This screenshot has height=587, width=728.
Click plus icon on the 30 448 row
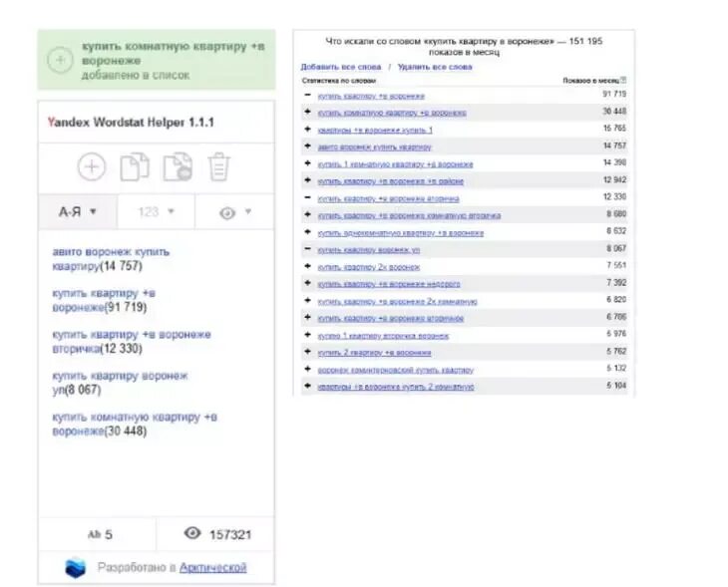click(x=307, y=112)
